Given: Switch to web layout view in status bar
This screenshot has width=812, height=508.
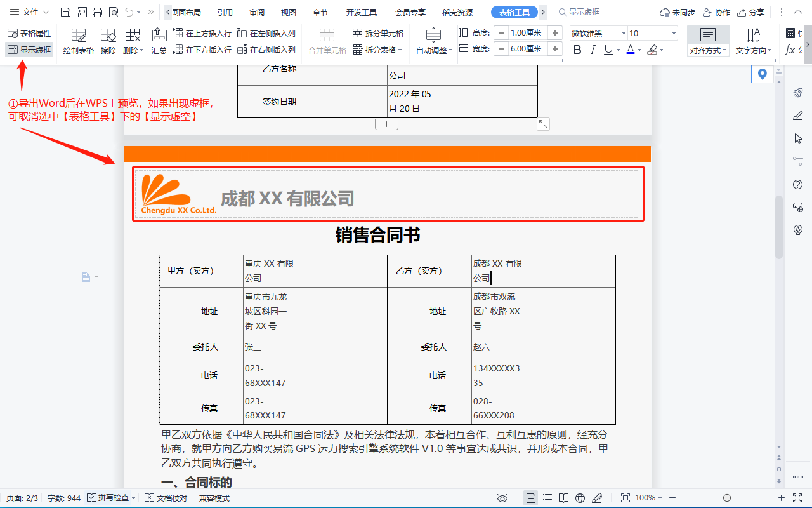Looking at the screenshot, I should (580, 498).
